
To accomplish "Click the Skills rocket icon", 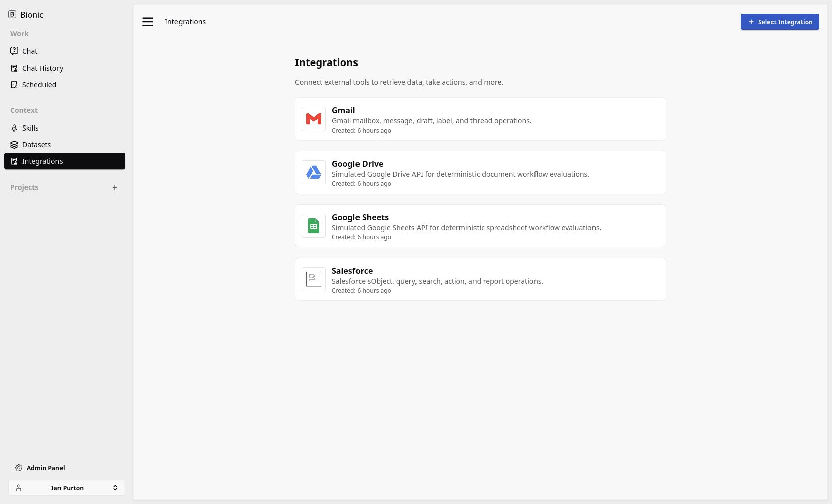I will [x=14, y=128].
